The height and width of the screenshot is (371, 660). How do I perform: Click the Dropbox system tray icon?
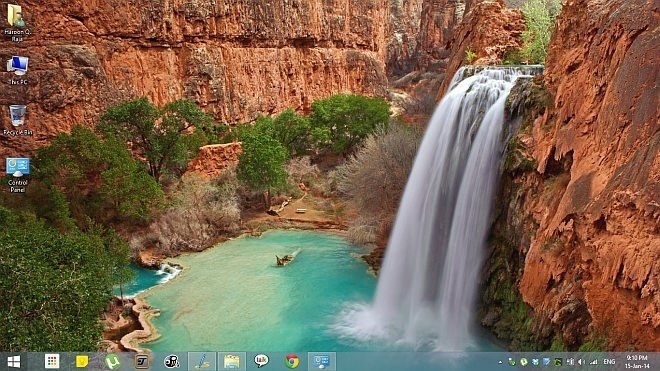click(535, 362)
